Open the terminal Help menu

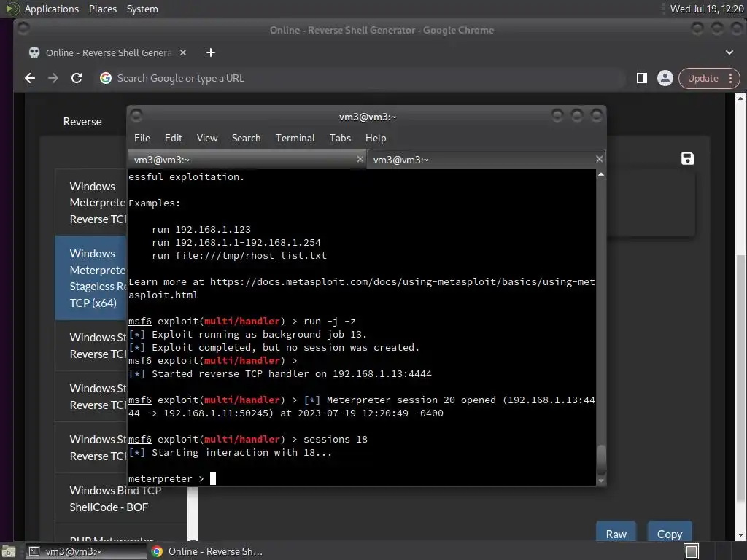pos(376,138)
